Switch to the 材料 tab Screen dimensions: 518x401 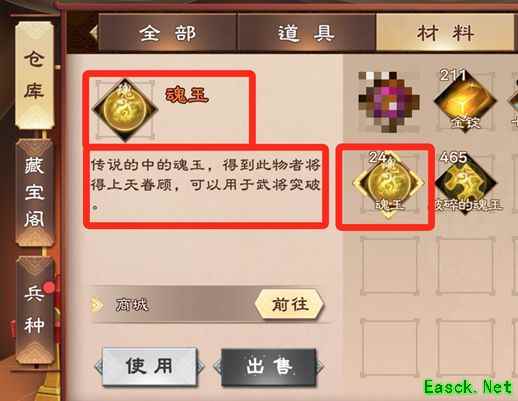point(445,33)
